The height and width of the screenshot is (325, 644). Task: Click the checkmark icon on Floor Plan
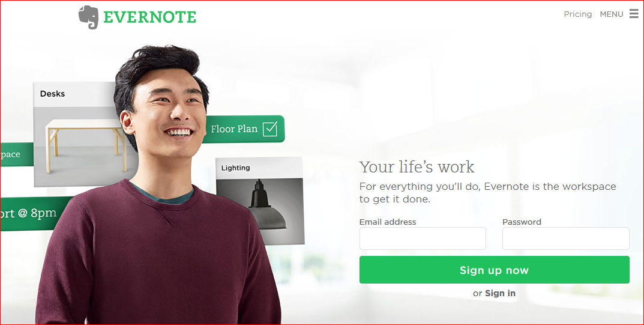(x=270, y=129)
